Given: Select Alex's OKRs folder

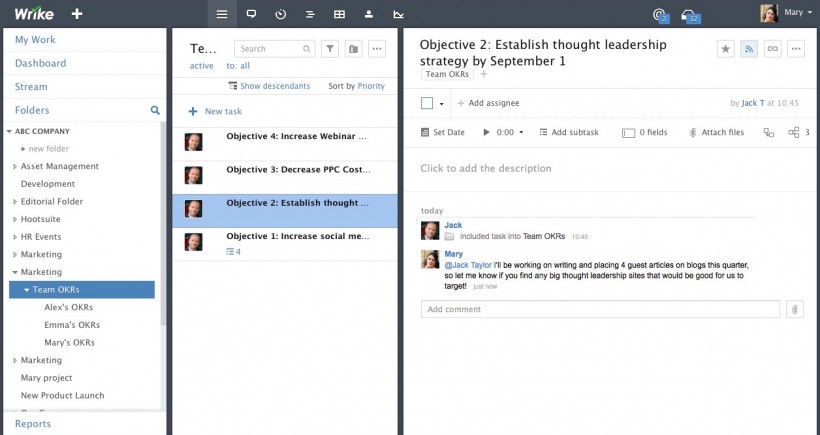Looking at the screenshot, I should point(69,307).
